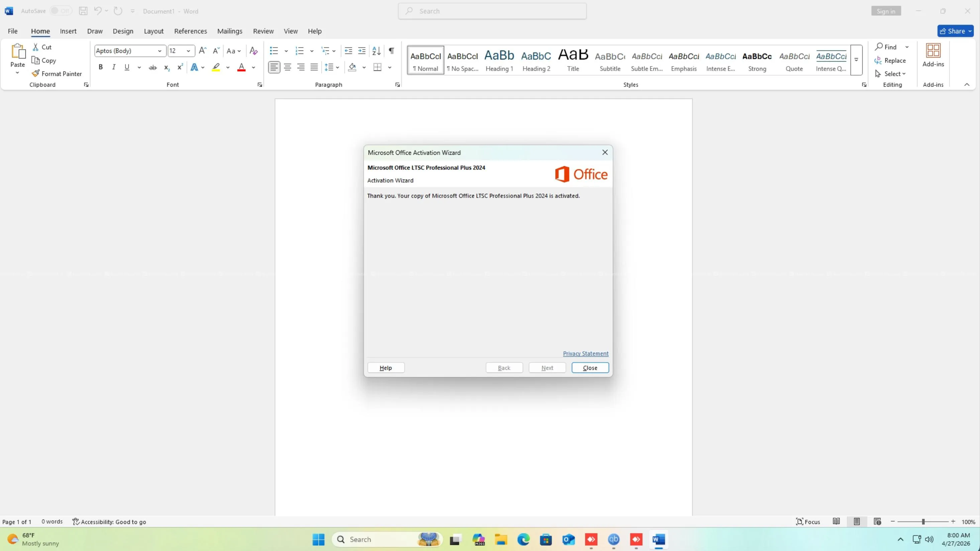Viewport: 980px width, 551px height.
Task: Undo the last action
Action: [x=98, y=11]
